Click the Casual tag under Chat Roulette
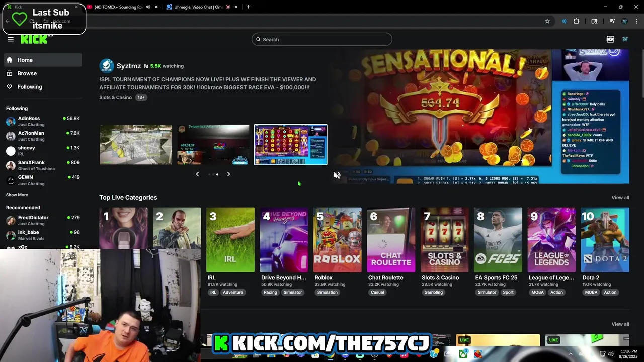 pos(377,292)
